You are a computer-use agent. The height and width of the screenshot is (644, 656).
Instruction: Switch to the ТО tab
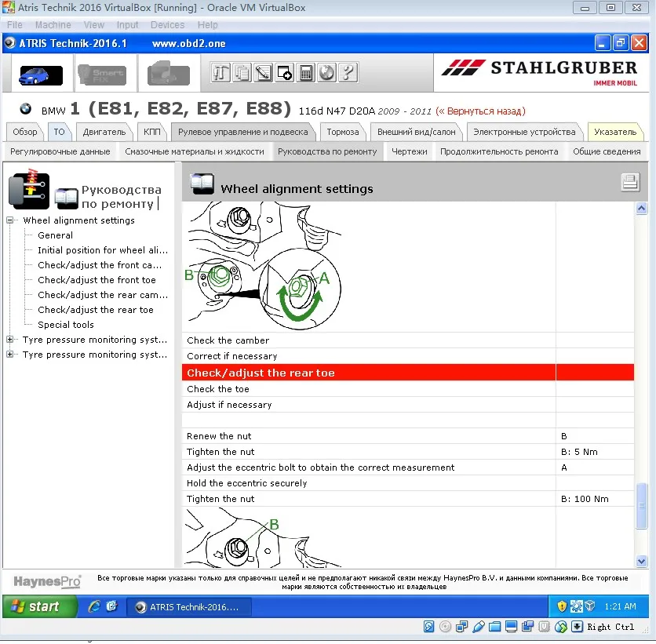coord(59,132)
